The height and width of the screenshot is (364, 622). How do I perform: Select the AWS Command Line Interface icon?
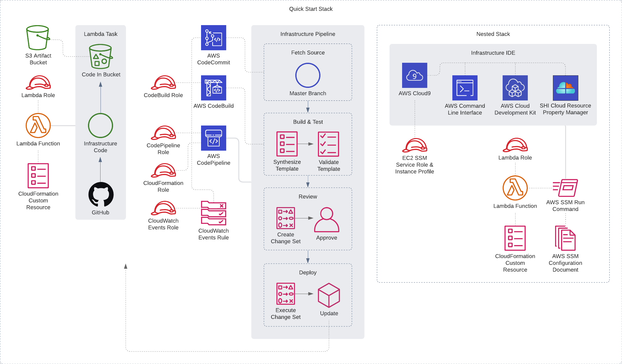tap(465, 88)
